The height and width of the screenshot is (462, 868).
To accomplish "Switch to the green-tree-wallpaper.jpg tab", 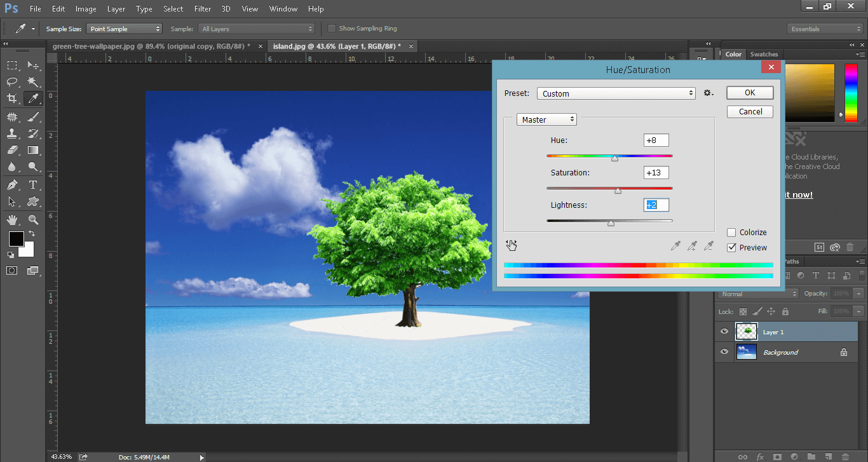I will click(x=151, y=46).
